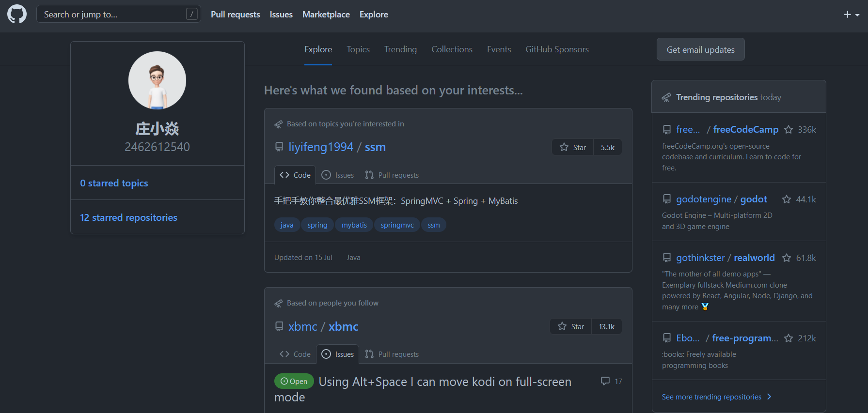Viewport: 868px width, 413px height.
Task: Open the free-program... repository link
Action: [x=745, y=338]
